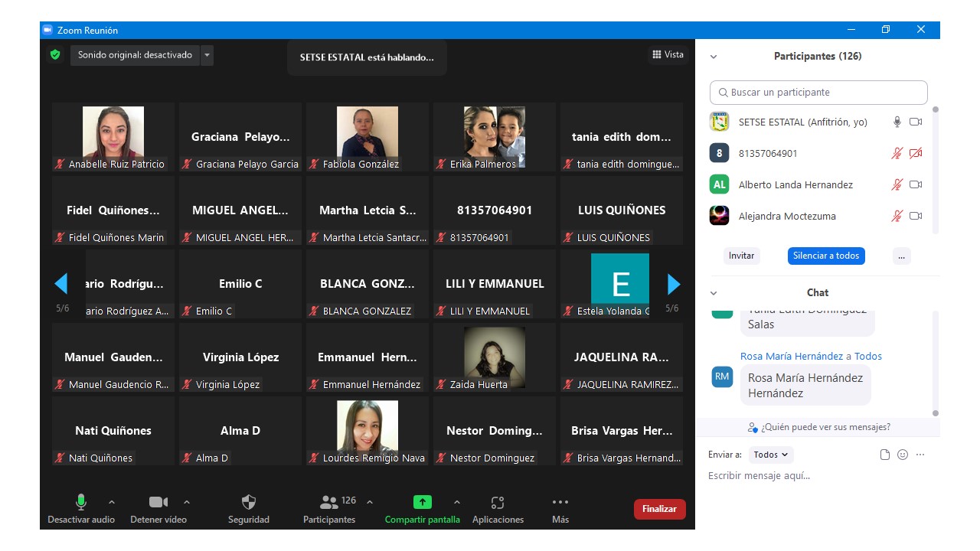Screen dimensions: 980x551
Task: Go to previous gallery page arrow
Action: 61,284
